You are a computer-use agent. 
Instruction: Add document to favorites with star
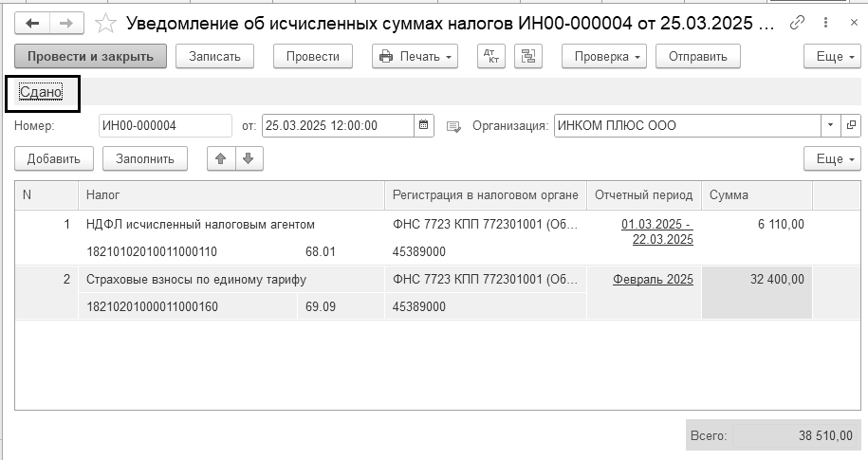[105, 24]
